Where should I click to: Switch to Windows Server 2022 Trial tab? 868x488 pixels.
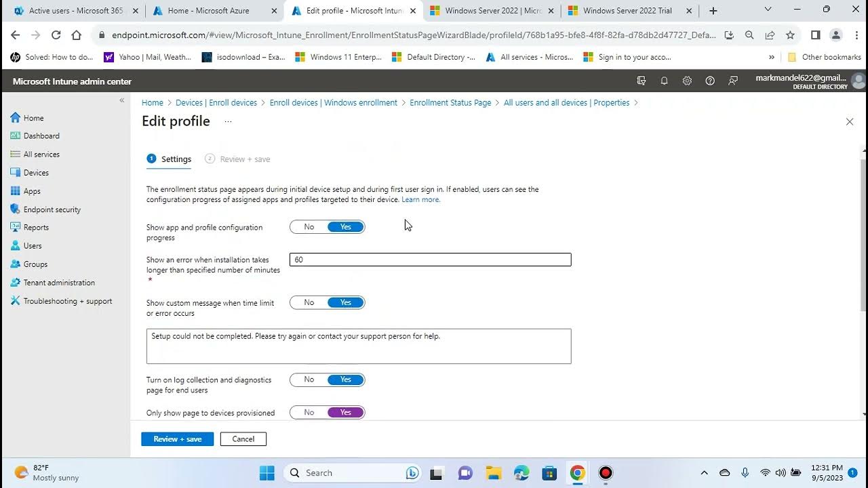[x=629, y=11]
